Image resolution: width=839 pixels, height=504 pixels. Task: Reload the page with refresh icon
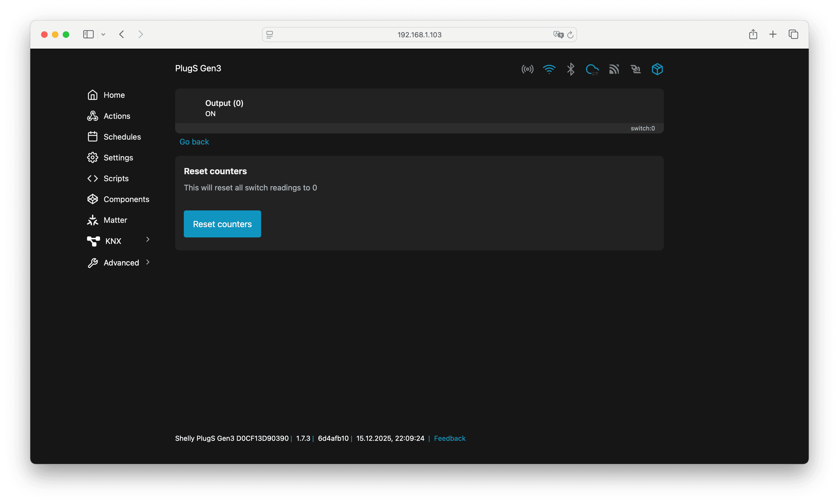tap(570, 35)
